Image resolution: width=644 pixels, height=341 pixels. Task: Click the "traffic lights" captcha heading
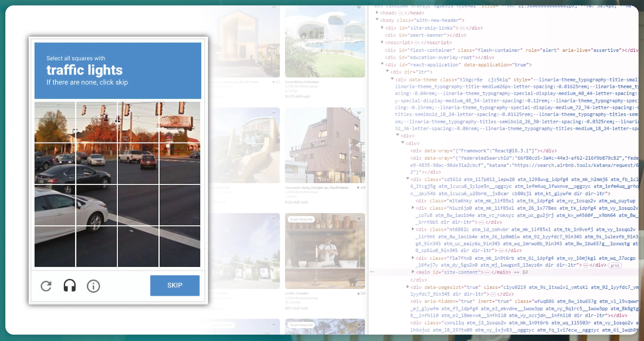pyautogui.click(x=84, y=70)
